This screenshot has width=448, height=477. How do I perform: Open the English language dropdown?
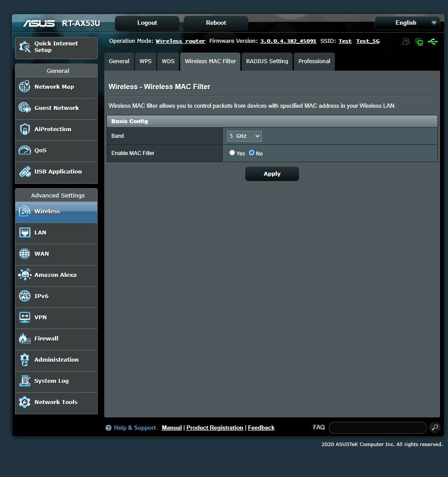click(407, 23)
